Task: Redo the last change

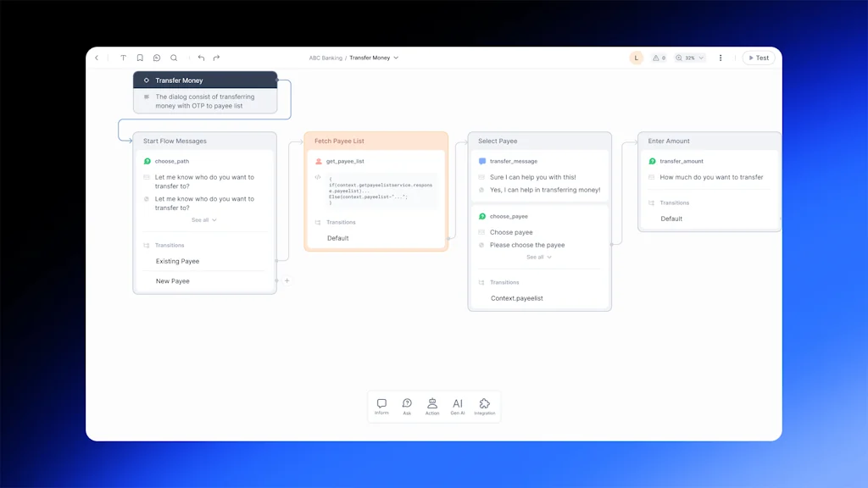Action: [x=216, y=58]
